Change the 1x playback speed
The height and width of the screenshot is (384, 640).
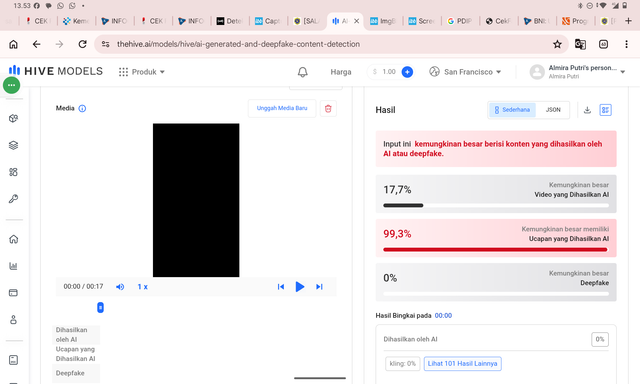(x=142, y=287)
